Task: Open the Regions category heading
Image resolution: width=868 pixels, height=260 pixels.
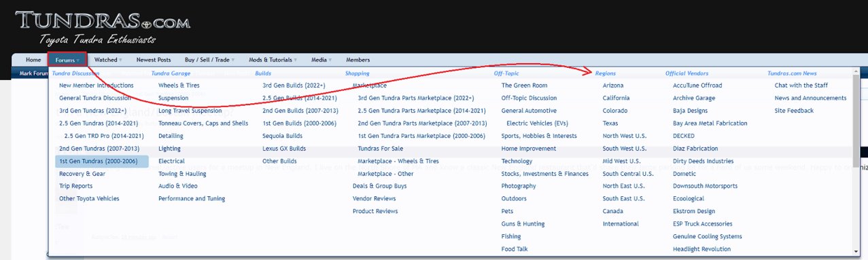Action: click(606, 73)
